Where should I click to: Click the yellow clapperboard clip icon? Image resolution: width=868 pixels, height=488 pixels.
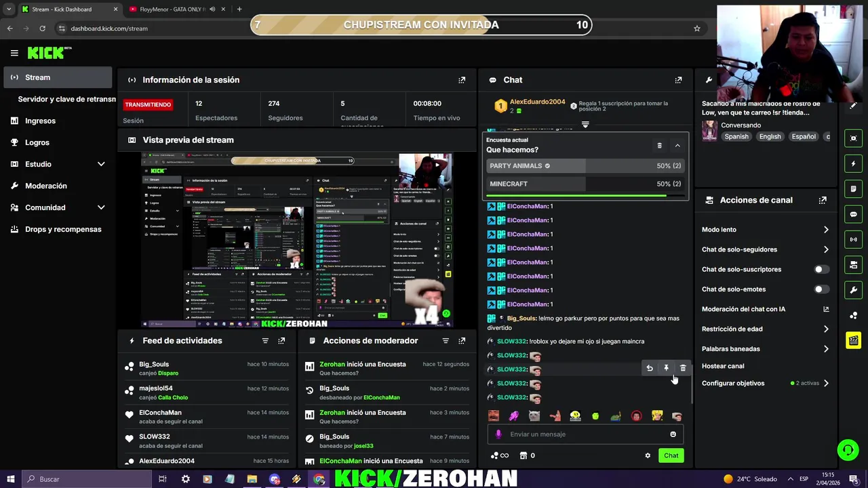(x=853, y=340)
